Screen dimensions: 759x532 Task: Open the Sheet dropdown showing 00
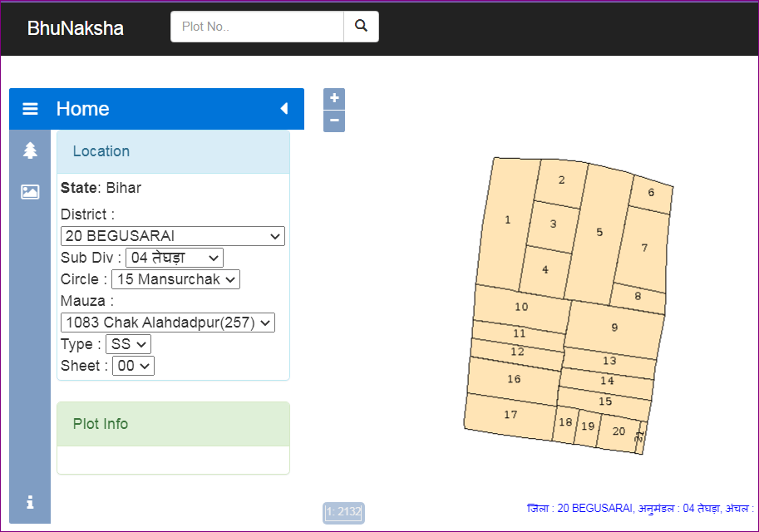tap(133, 365)
